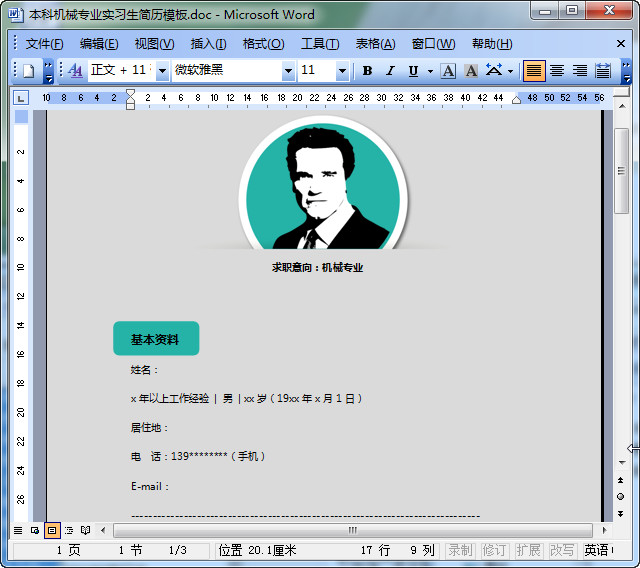The image size is (640, 568).
Task: Click the font size box showing 11
Action: [317, 71]
